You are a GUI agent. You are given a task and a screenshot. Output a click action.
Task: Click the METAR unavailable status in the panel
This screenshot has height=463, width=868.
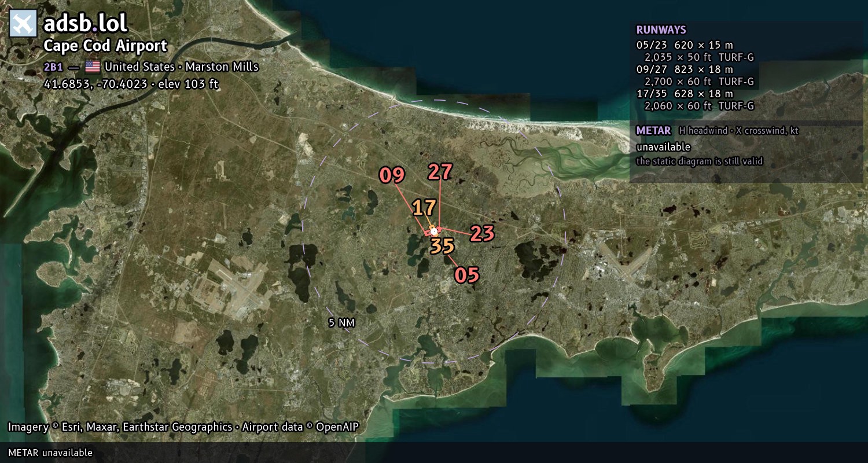pos(663,147)
